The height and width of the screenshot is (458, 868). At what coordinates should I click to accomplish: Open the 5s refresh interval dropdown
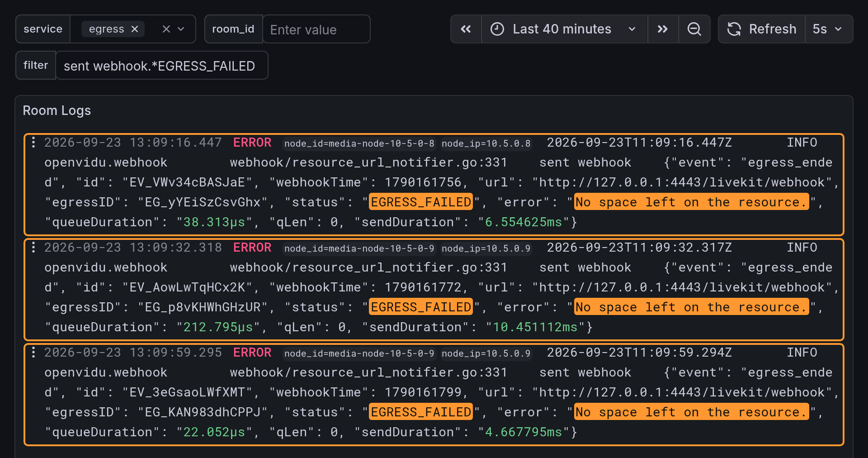[x=829, y=29]
